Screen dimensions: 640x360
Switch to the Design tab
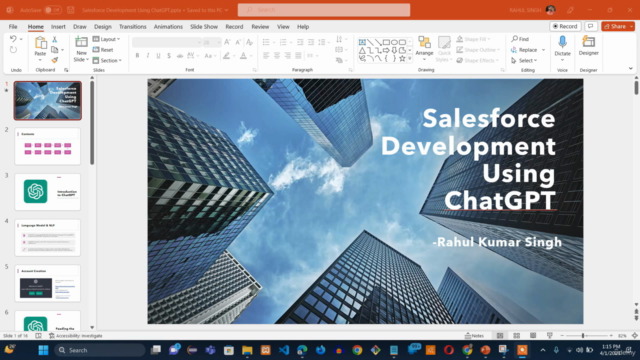tap(102, 27)
